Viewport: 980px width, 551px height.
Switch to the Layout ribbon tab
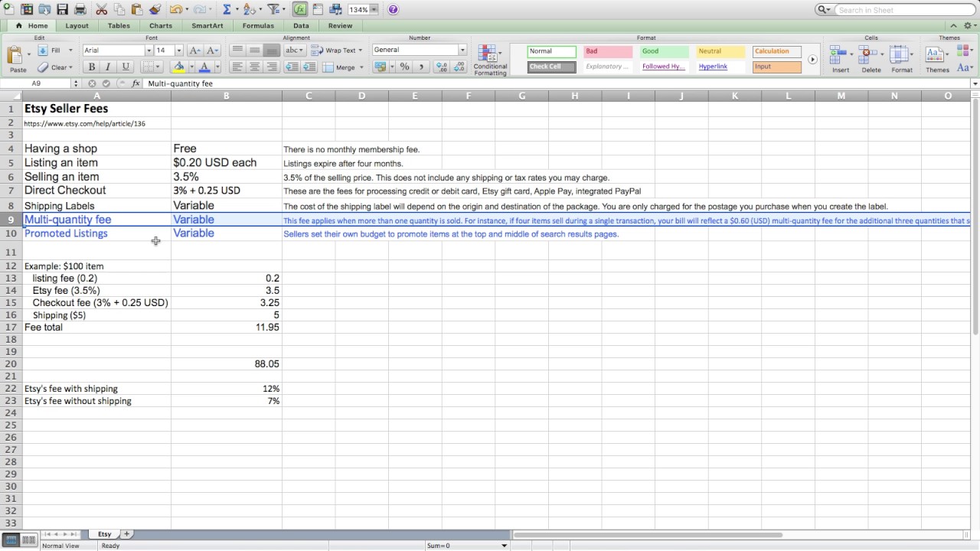coord(77,26)
